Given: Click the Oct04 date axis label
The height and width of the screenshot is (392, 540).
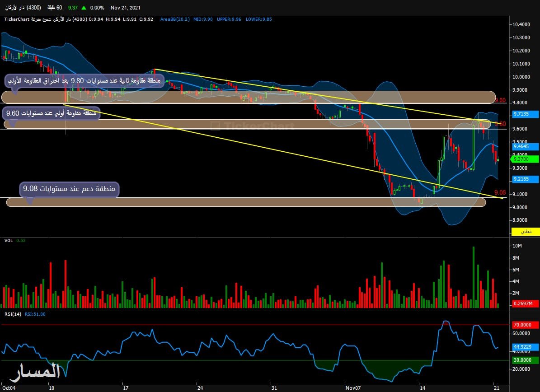Looking at the screenshot, I should click(9, 388).
